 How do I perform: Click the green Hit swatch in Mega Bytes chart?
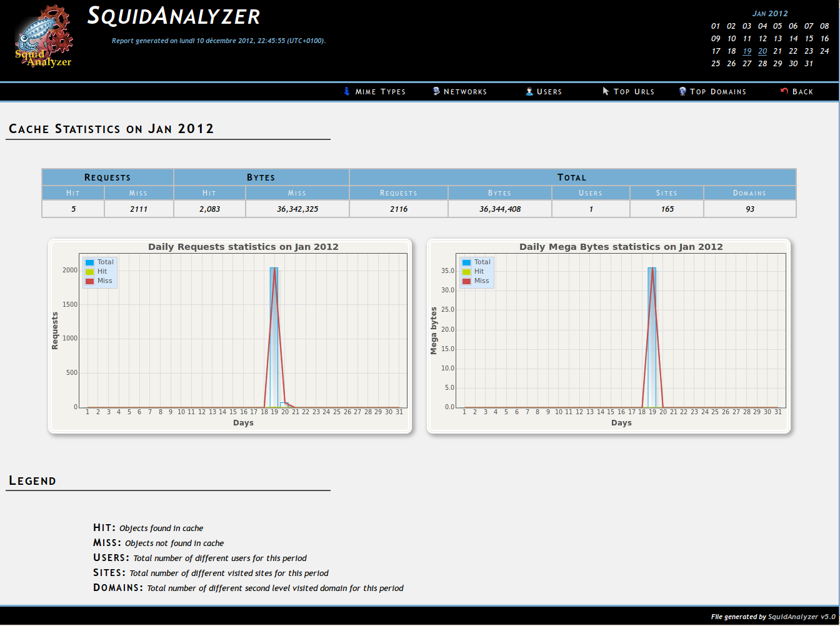[x=466, y=272]
